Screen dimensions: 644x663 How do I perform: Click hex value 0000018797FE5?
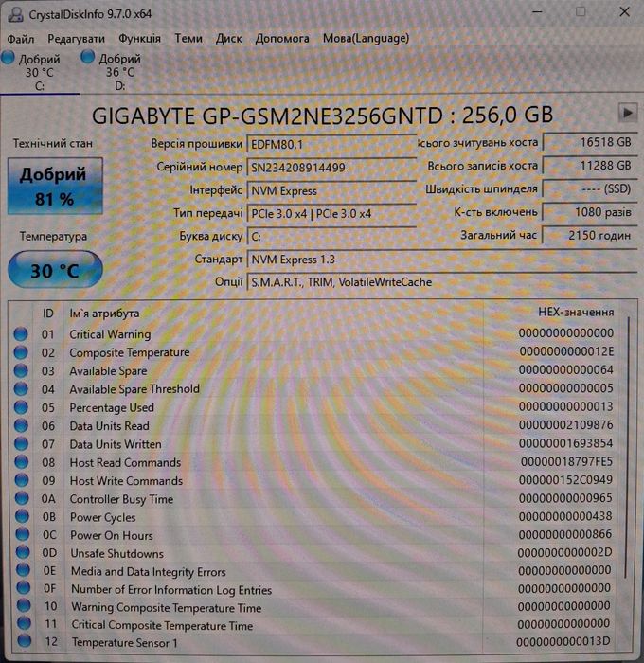(566, 461)
